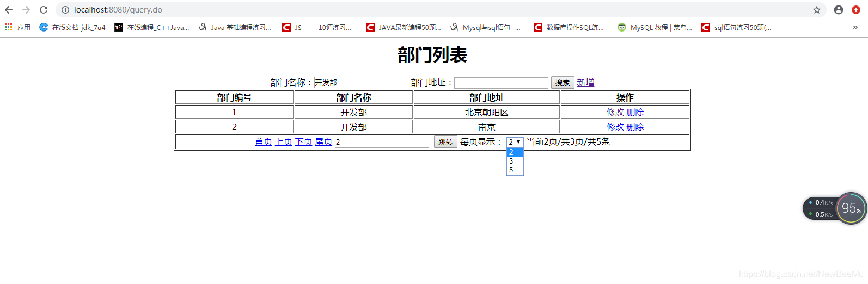The height and width of the screenshot is (284, 868).
Task: Focus the 部门地址 search field
Action: pyautogui.click(x=501, y=83)
